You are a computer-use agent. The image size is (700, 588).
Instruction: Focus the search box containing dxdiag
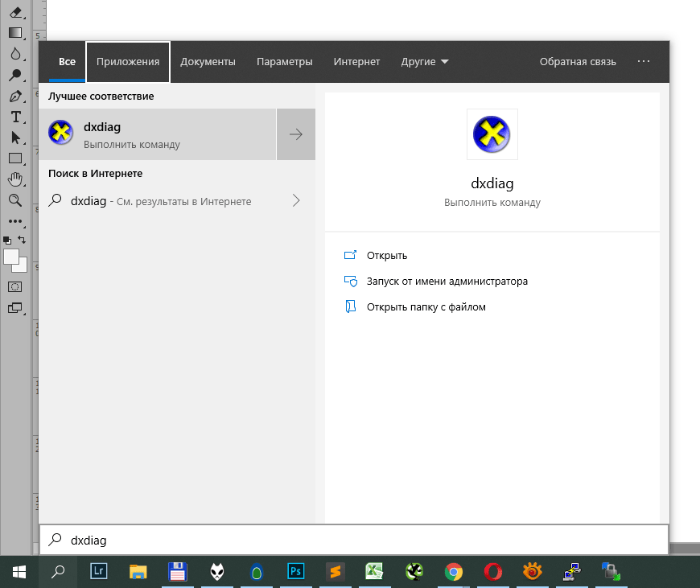coord(354,541)
